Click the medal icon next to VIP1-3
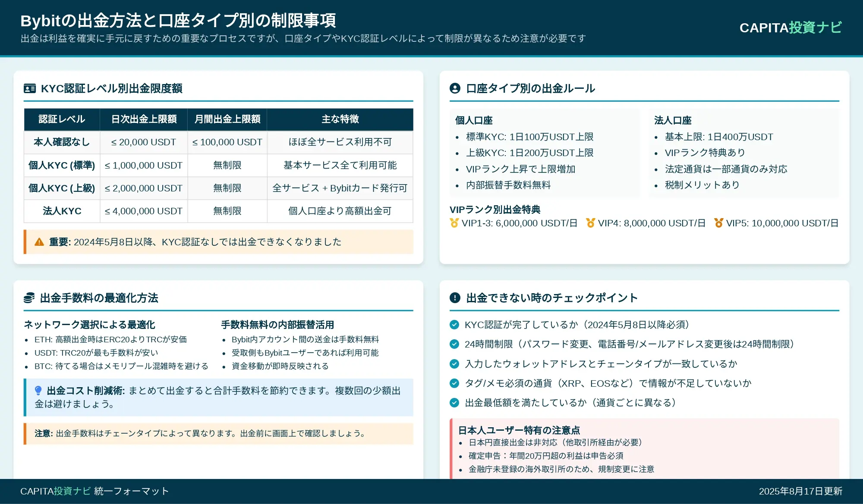 click(454, 223)
